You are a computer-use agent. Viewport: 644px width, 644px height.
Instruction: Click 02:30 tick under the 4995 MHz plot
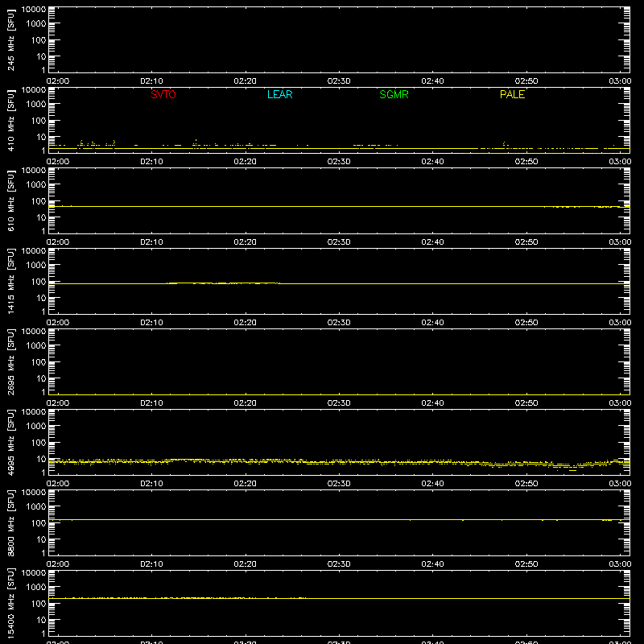pyautogui.click(x=339, y=484)
